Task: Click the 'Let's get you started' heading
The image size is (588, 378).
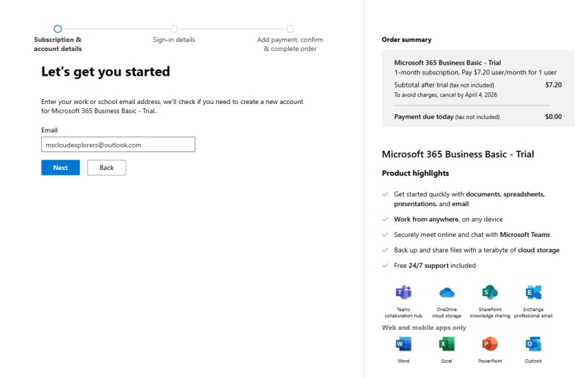Action: click(x=105, y=72)
